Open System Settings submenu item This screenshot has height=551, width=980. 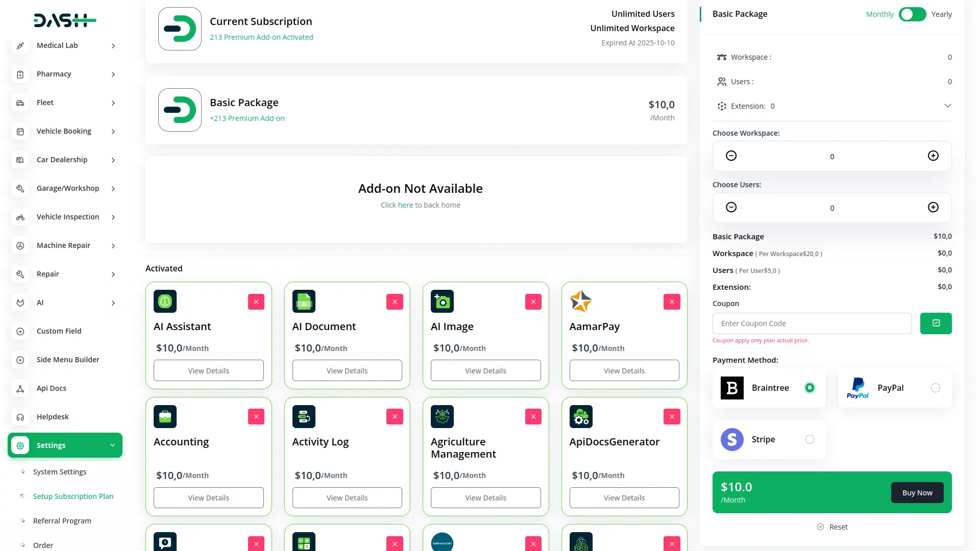click(60, 472)
